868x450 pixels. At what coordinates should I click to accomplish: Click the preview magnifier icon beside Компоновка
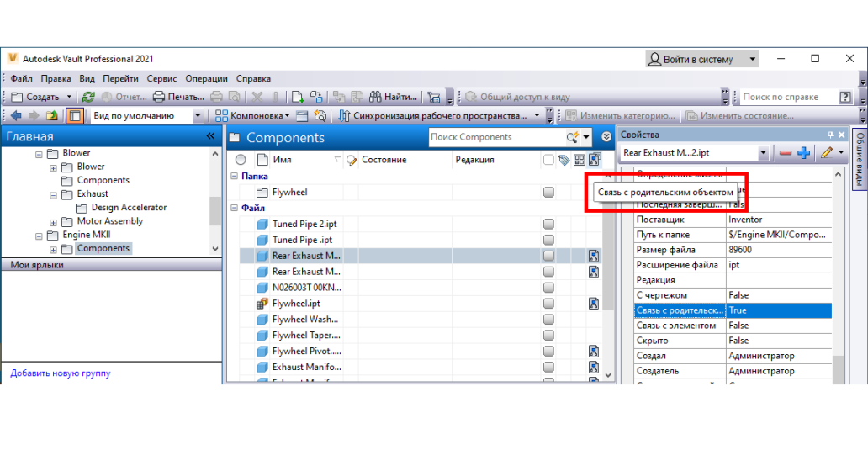click(x=320, y=116)
